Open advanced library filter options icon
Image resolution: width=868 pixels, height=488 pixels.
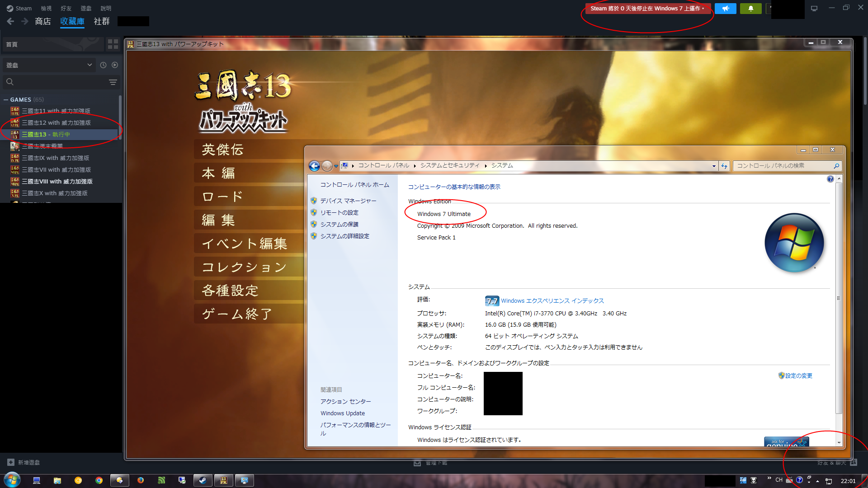click(x=113, y=82)
